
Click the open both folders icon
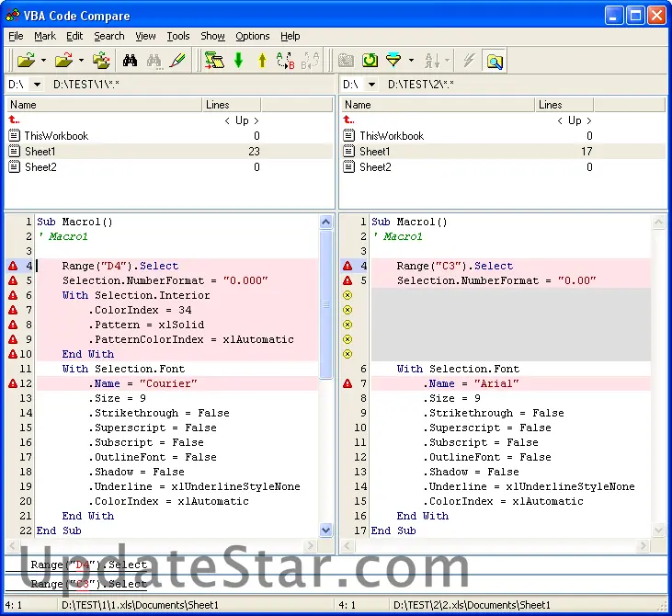click(x=102, y=61)
